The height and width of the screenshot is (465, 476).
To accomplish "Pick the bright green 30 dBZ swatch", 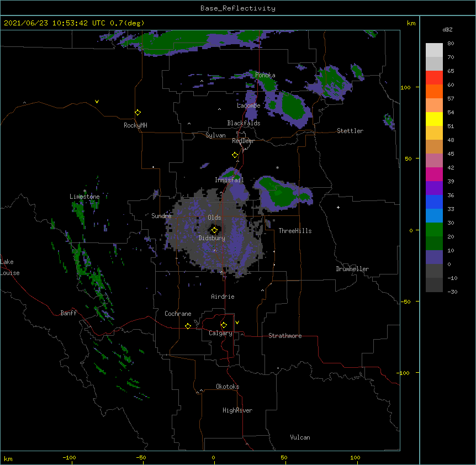I will point(434,230).
